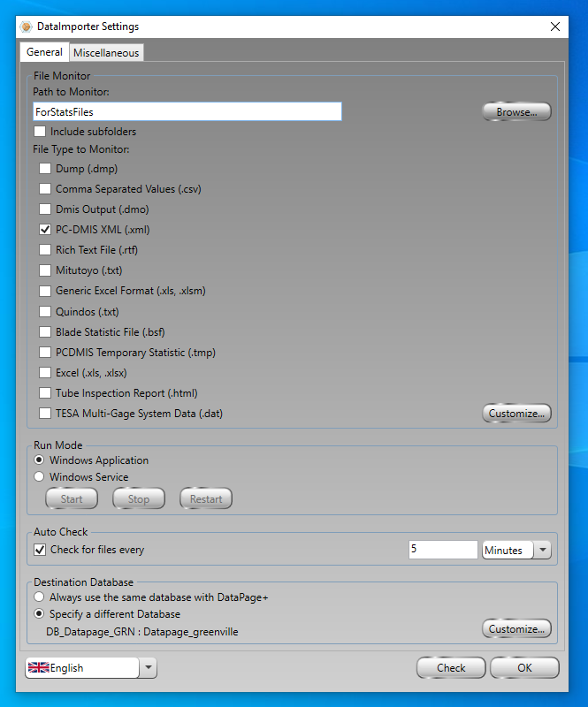
Task: Toggle the Check for files every checkbox
Action: tap(40, 550)
